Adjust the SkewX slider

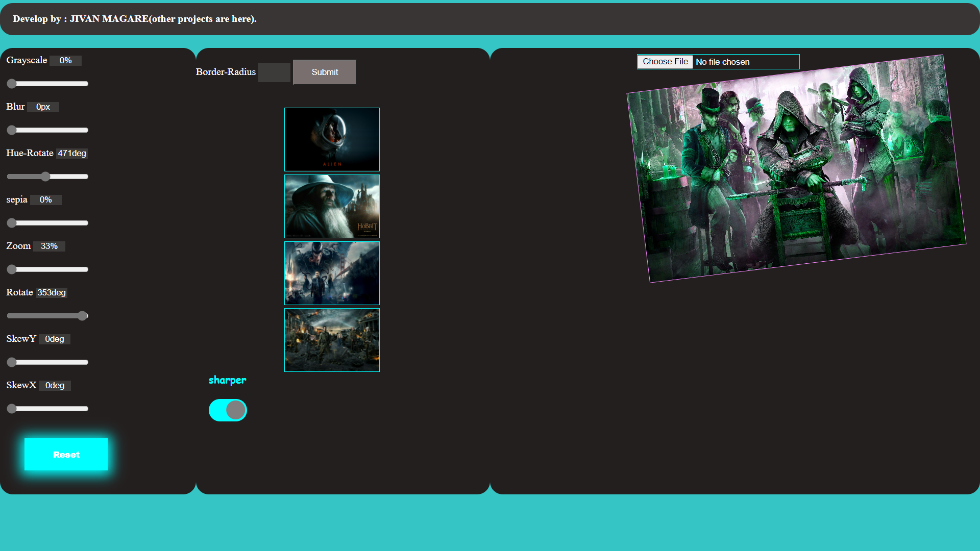pyautogui.click(x=47, y=409)
